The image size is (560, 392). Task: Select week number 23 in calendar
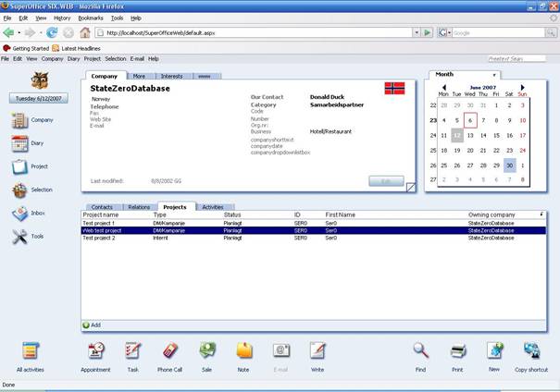click(x=433, y=120)
